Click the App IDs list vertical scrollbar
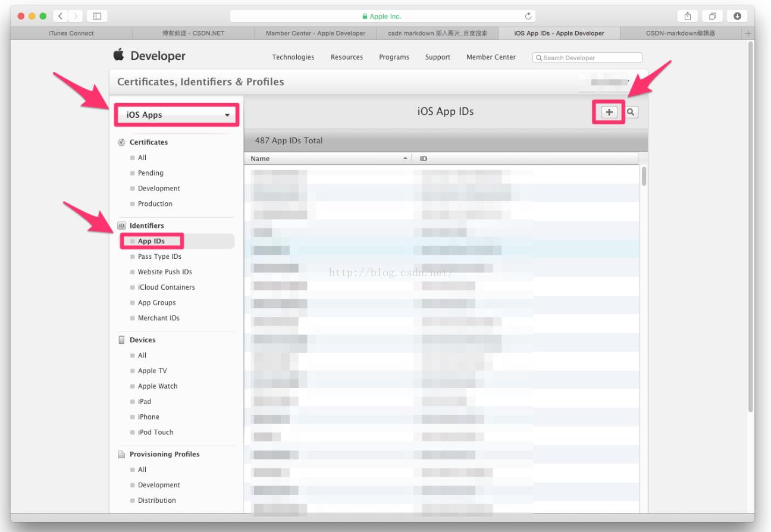This screenshot has width=771, height=532. 644,176
